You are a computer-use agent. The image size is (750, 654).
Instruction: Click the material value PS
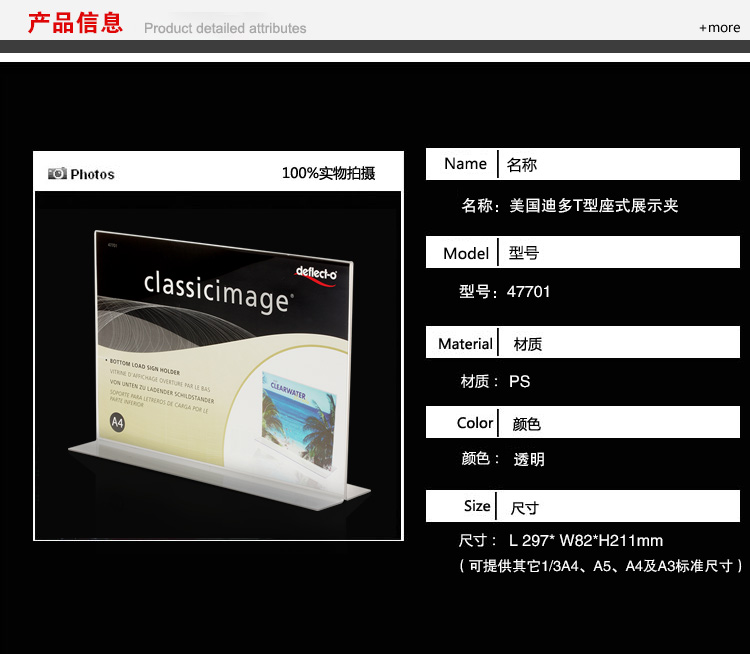click(x=519, y=381)
